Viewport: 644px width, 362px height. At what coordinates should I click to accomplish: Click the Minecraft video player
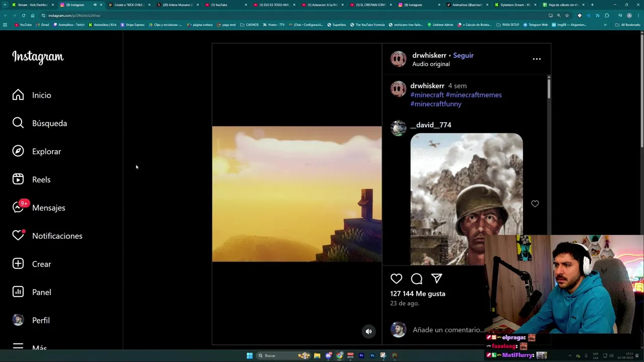(x=297, y=194)
